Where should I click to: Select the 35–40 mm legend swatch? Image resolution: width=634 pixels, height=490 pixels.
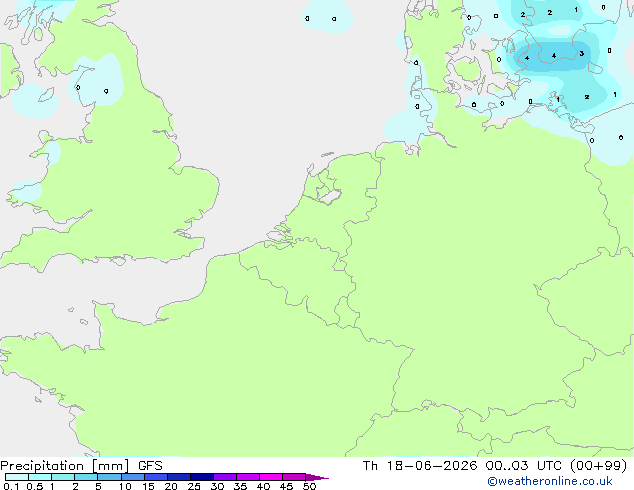248,477
